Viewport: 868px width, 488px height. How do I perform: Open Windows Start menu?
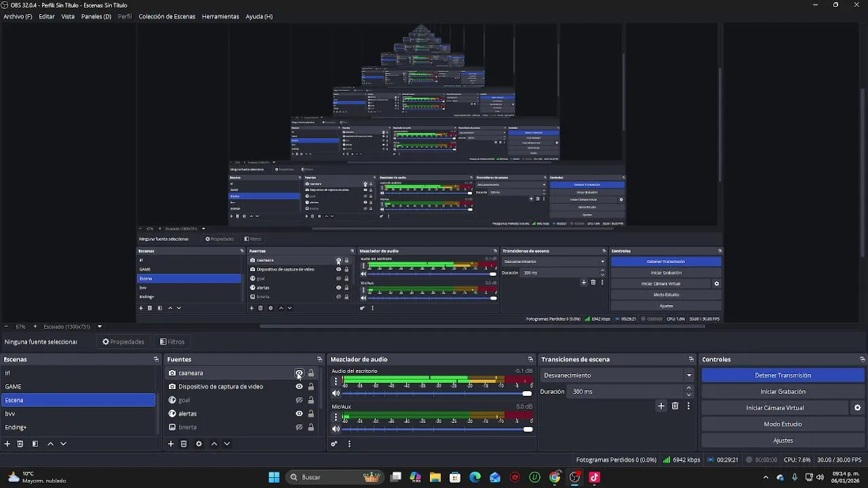click(274, 477)
